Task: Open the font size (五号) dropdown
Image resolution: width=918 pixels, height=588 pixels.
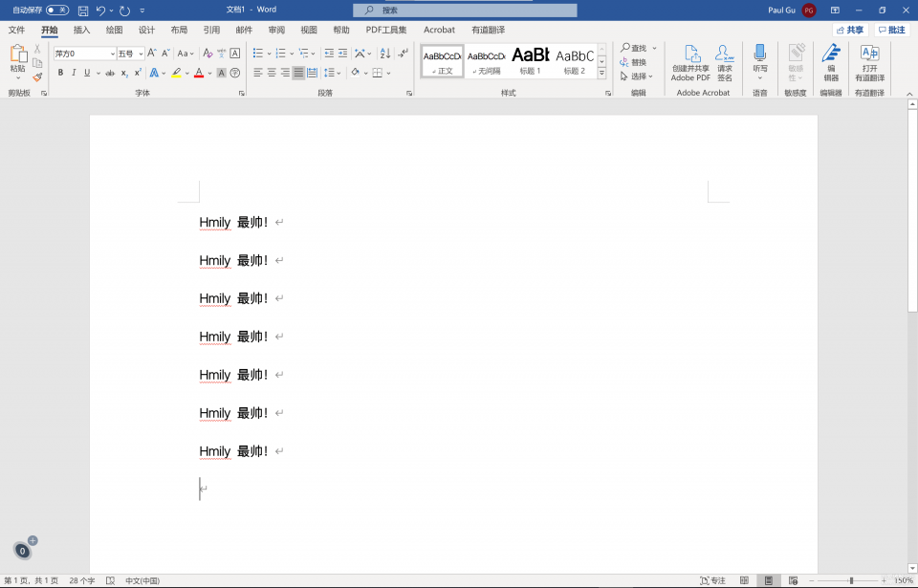Action: tap(141, 54)
